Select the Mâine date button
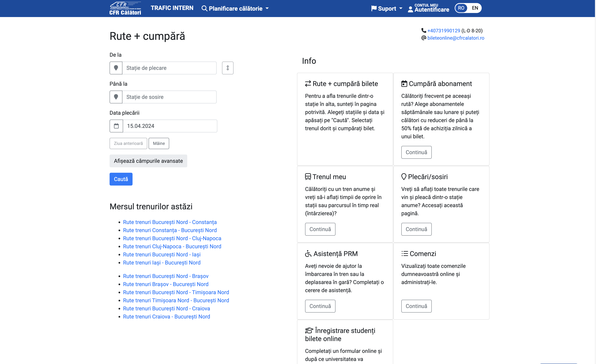The width and height of the screenshot is (596, 364). pos(159,143)
